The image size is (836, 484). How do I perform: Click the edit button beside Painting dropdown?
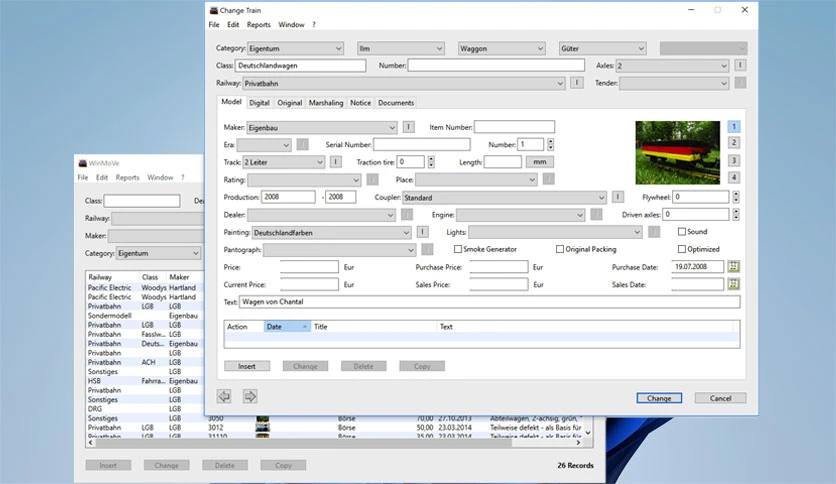[x=422, y=232]
